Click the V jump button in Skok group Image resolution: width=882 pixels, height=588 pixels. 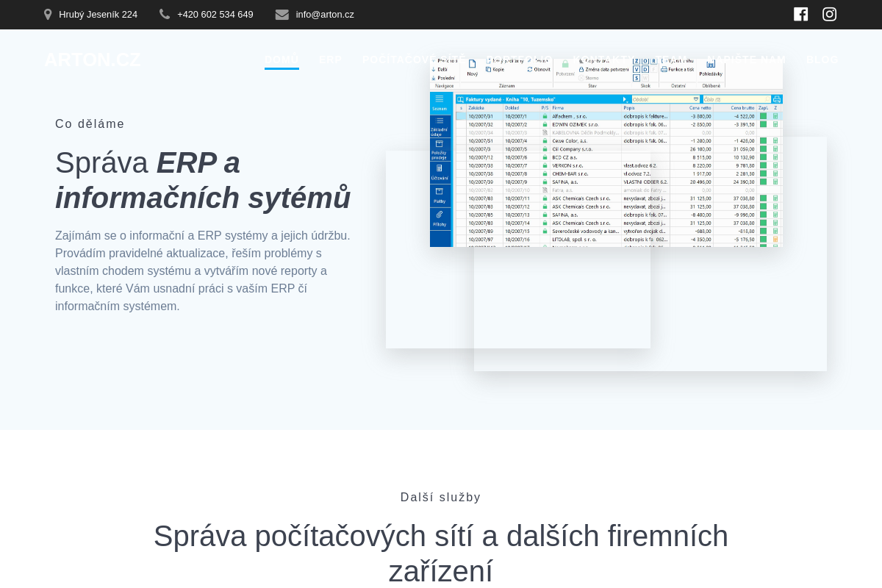(636, 69)
